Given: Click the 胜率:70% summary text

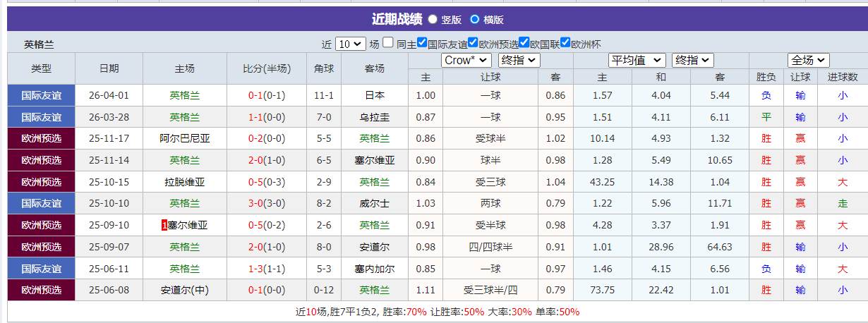Looking at the screenshot, I should (406, 312).
